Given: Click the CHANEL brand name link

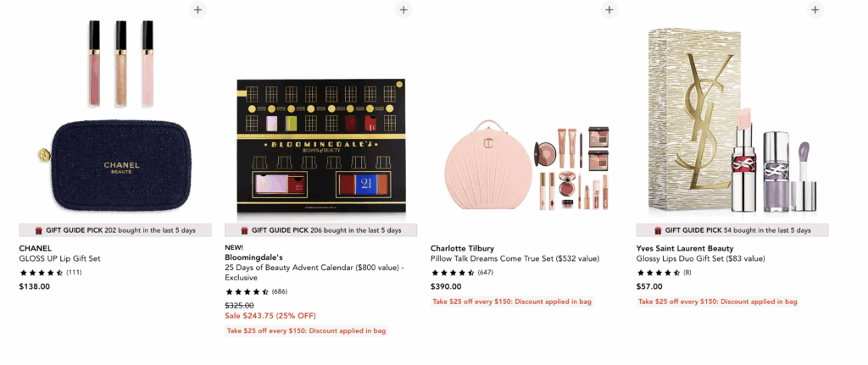Looking at the screenshot, I should coord(36,248).
